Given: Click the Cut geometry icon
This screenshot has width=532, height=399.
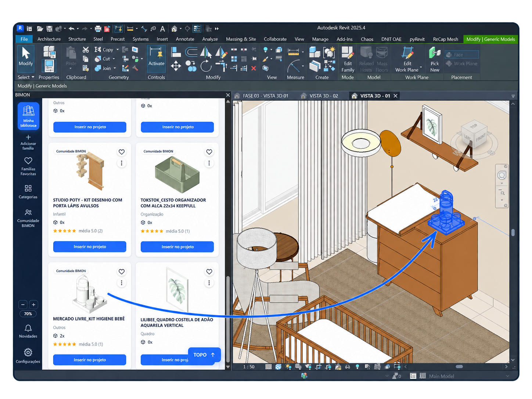Looking at the screenshot, I should click(98, 59).
